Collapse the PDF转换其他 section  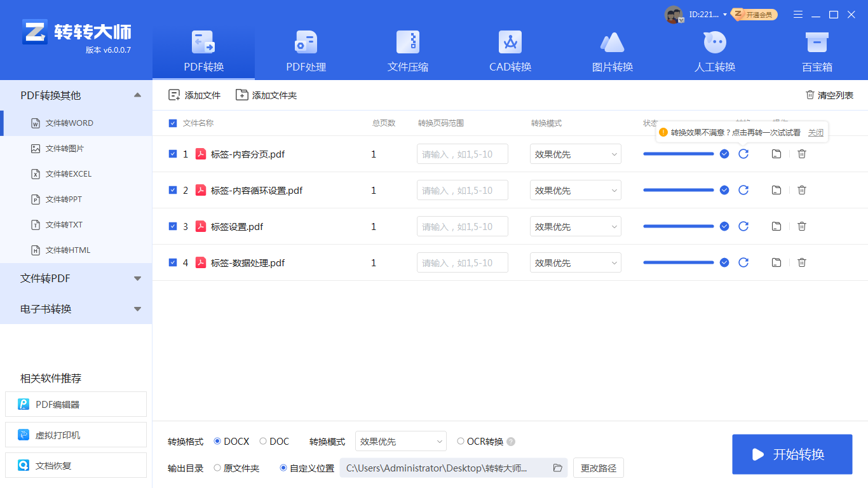[137, 94]
